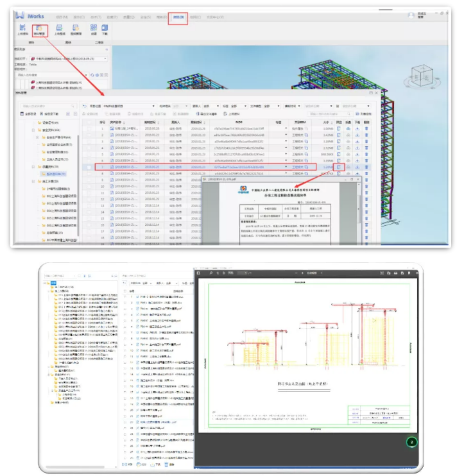The image size is (464, 476).
Task: Open the drawing management ribbon icon
Action: (76, 28)
